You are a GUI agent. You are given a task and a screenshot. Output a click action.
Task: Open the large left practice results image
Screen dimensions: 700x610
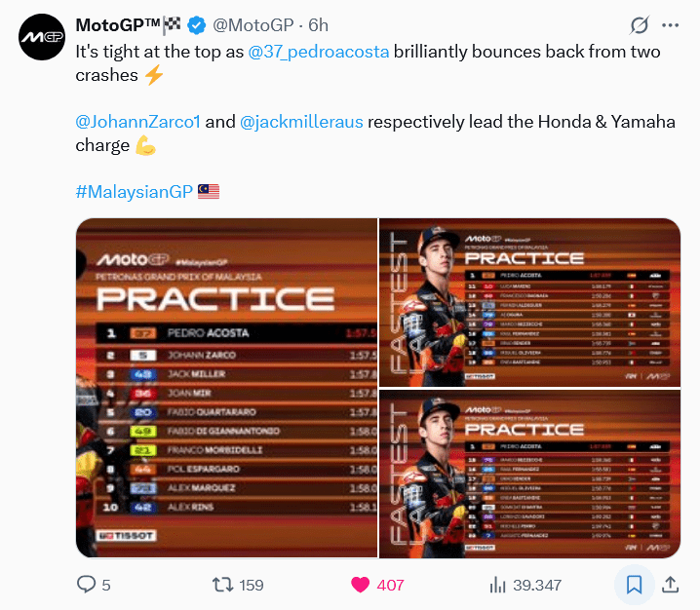coord(226,388)
